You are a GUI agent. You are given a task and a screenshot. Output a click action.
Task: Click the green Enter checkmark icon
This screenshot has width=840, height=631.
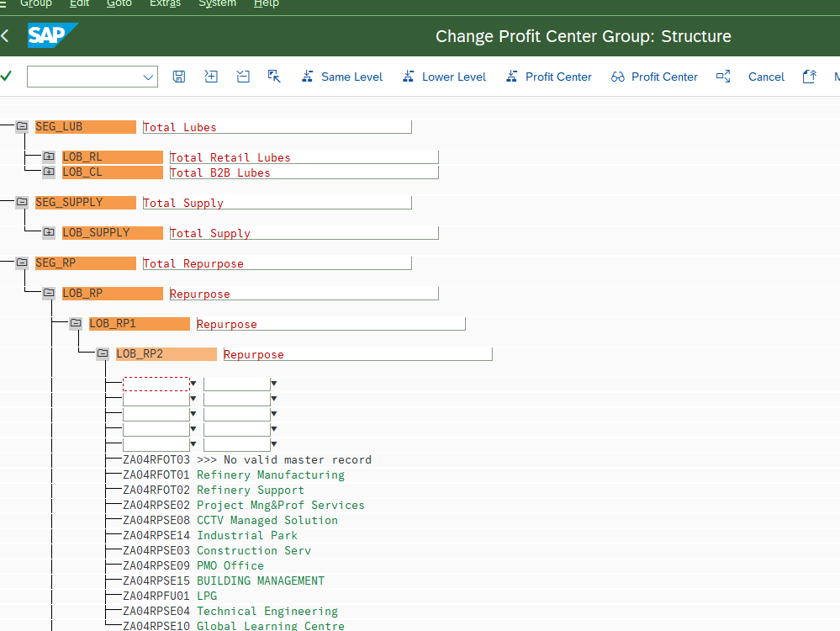pos(7,77)
